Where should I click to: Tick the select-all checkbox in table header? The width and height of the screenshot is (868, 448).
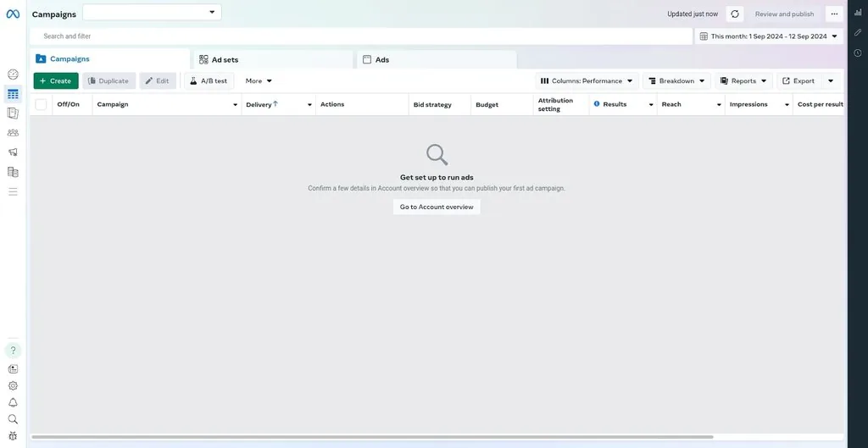coord(41,104)
